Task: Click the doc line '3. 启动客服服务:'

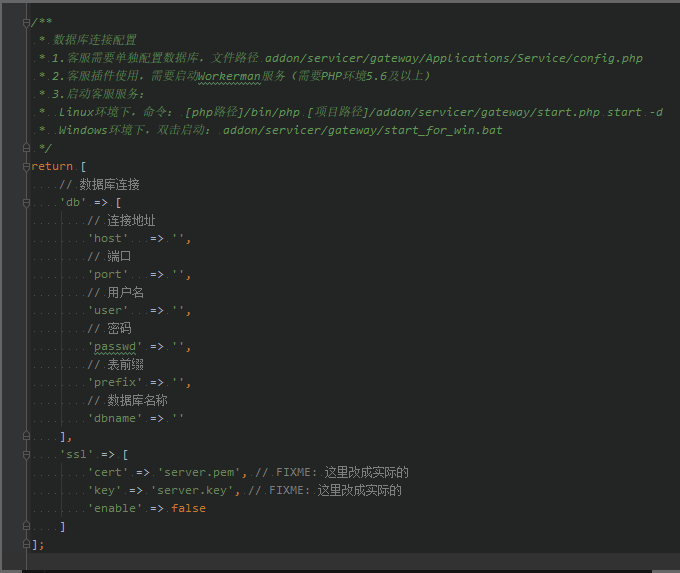Action: pos(98,94)
